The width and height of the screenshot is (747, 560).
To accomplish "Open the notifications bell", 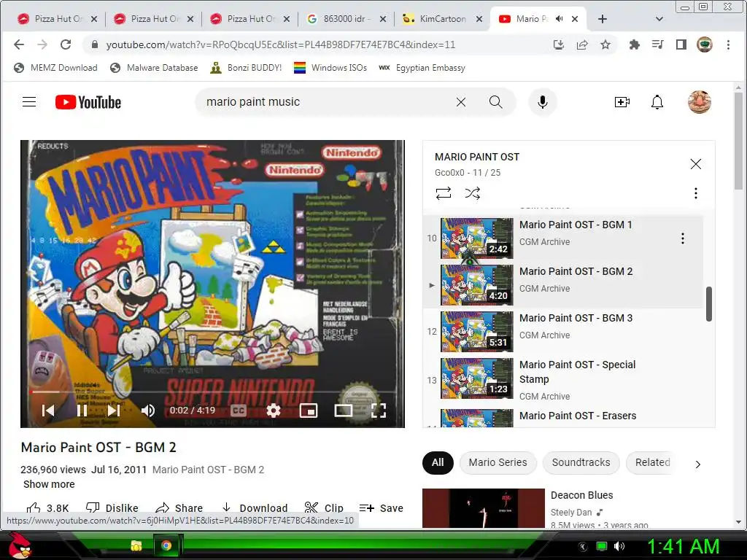I will click(x=657, y=102).
